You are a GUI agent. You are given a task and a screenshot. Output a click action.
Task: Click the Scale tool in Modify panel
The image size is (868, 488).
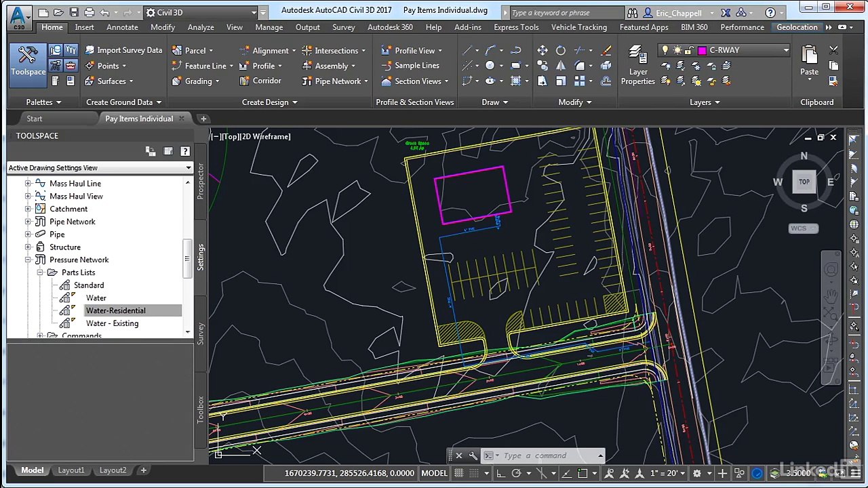click(x=561, y=81)
